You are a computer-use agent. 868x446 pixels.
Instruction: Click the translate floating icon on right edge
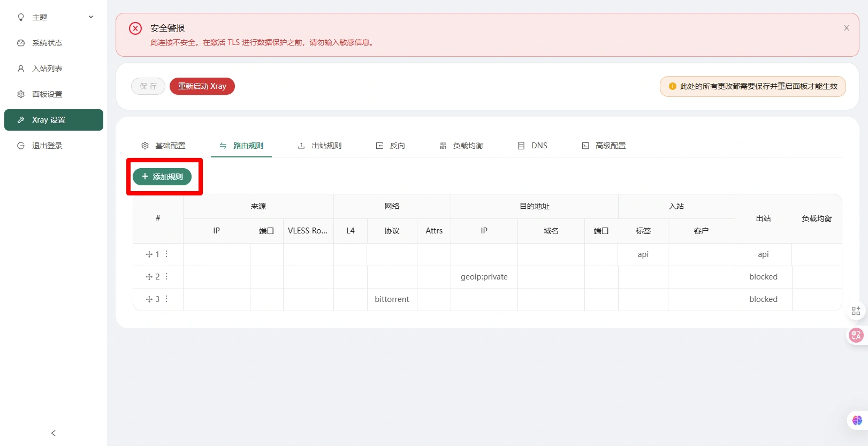click(x=856, y=335)
